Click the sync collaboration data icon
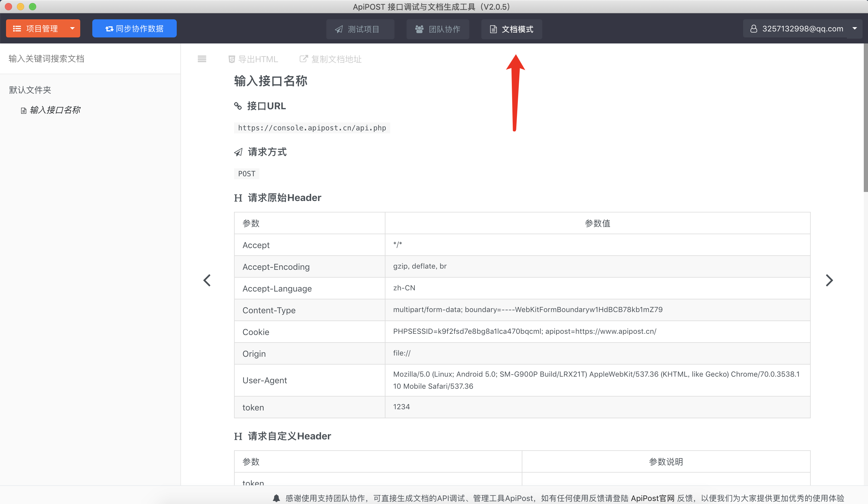This screenshot has height=504, width=868. click(x=109, y=28)
